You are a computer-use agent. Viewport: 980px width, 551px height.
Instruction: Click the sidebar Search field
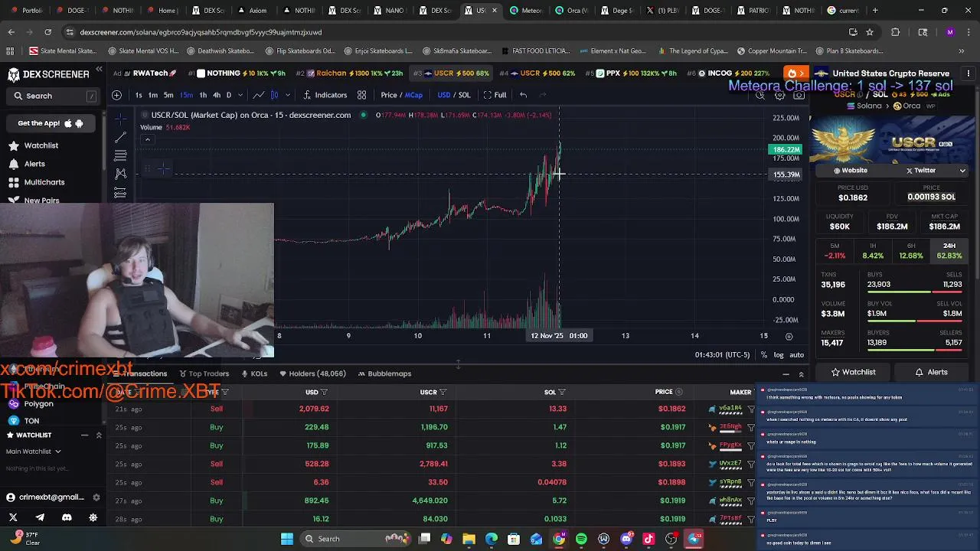click(54, 96)
